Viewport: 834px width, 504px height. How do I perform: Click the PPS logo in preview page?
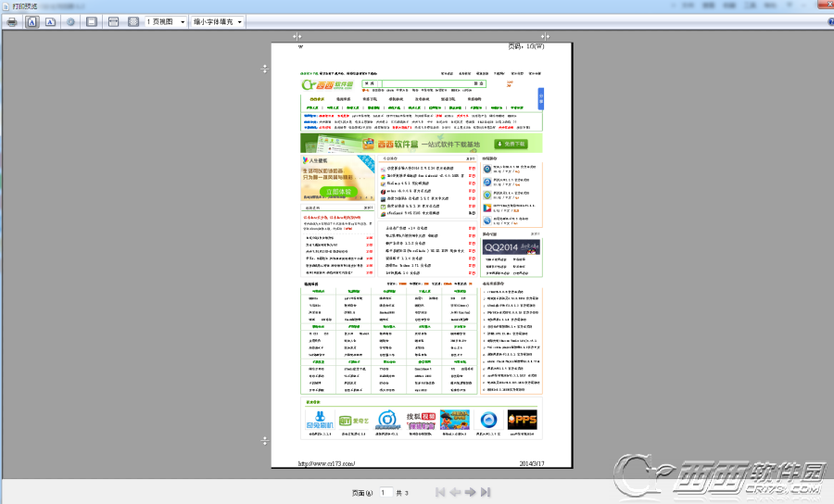[x=522, y=420]
